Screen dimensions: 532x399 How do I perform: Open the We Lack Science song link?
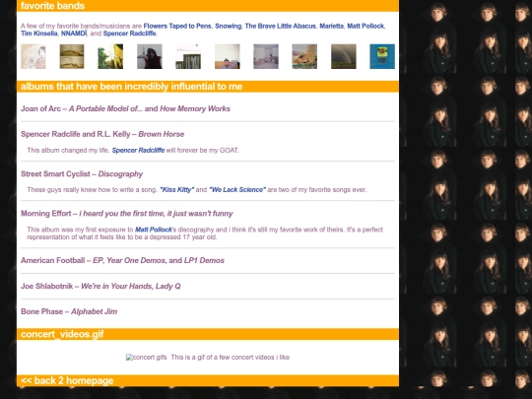[237, 190]
